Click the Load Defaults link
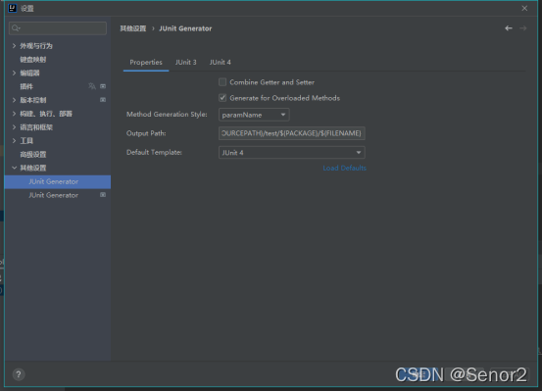 point(344,168)
